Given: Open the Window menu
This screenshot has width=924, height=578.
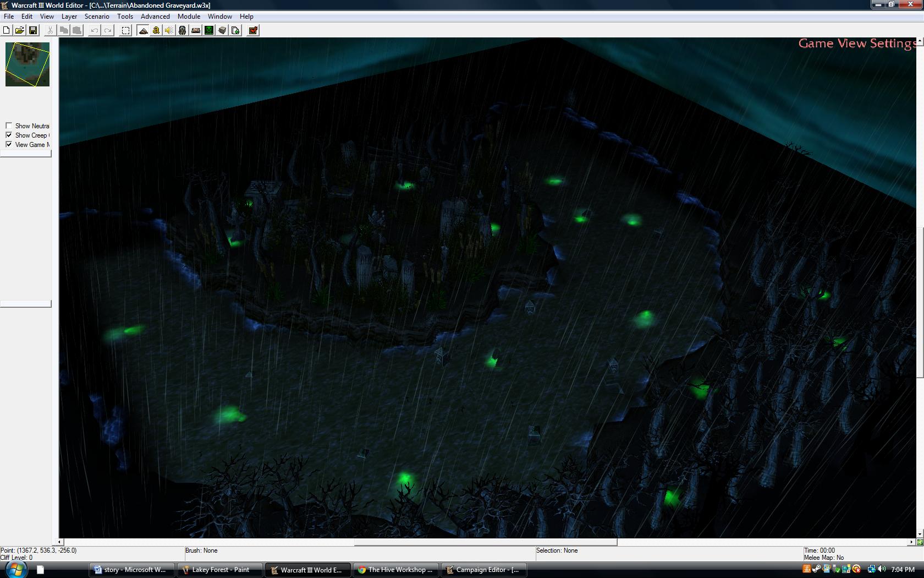Looking at the screenshot, I should pos(219,17).
